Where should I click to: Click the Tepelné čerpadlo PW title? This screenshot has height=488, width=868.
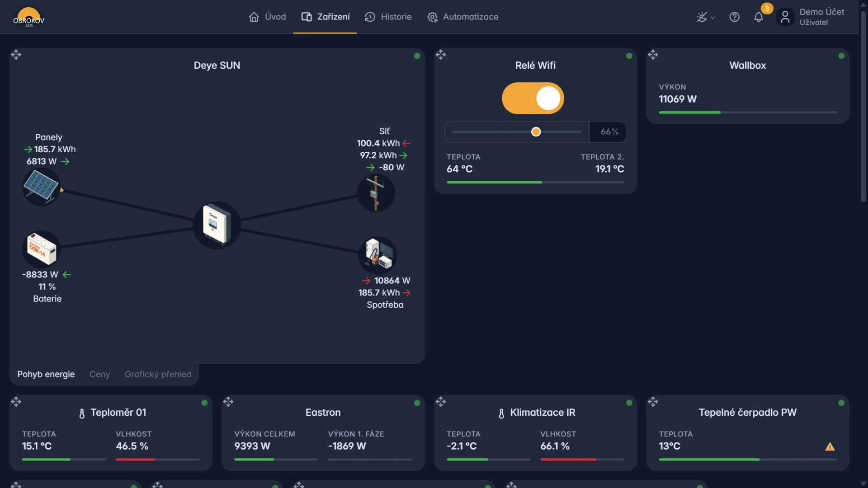[x=748, y=413]
